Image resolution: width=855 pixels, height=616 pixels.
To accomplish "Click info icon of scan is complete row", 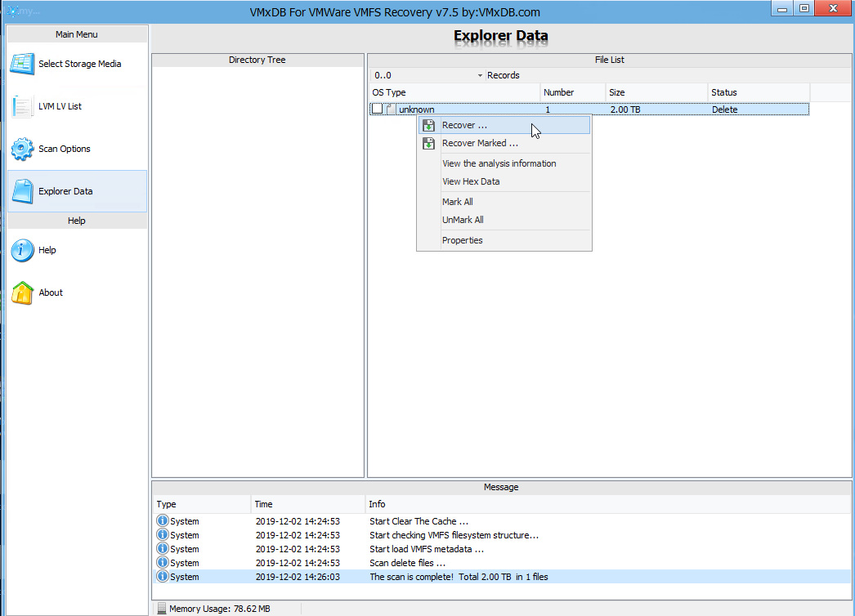I will click(162, 576).
